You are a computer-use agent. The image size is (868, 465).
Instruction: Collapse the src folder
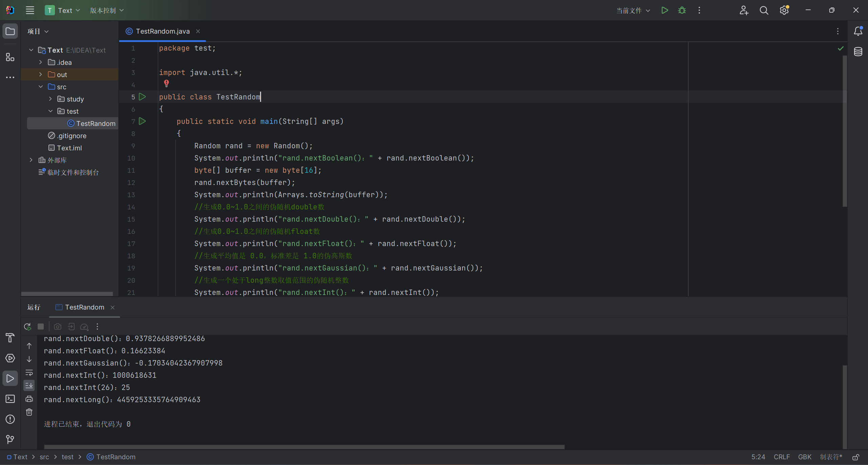tap(41, 87)
